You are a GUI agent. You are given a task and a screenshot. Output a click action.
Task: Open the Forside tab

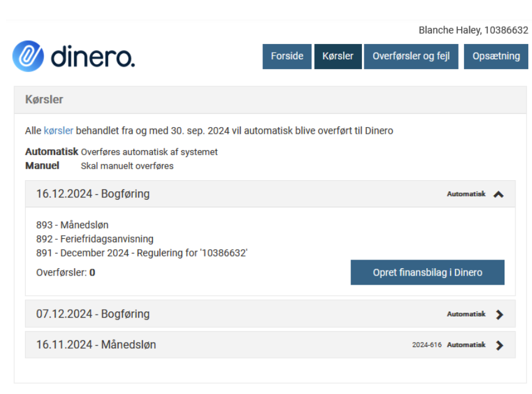287,56
